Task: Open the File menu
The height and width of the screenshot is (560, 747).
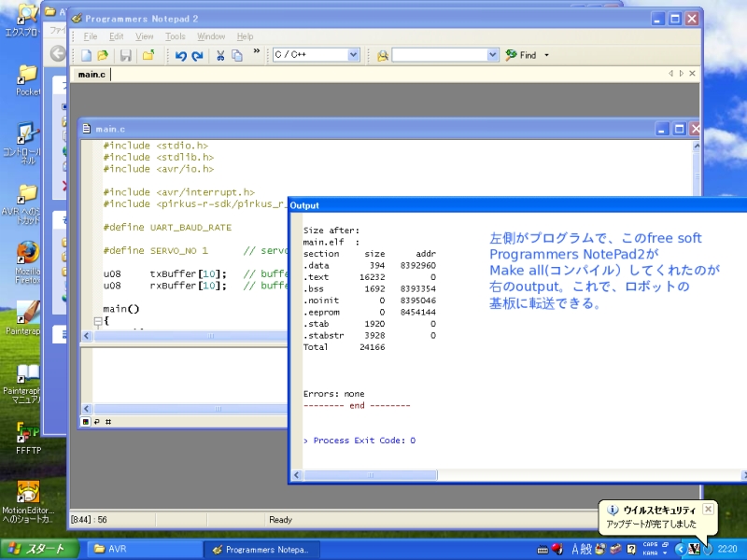Action: tap(91, 36)
